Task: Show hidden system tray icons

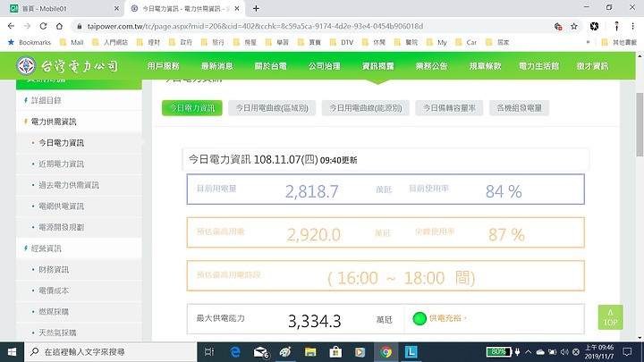Action: pos(529,352)
